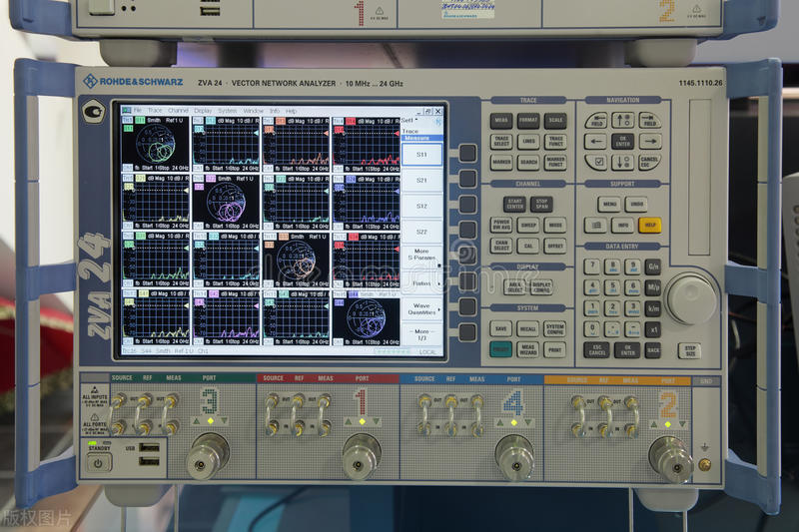Viewport: 799px width, 532px height.
Task: Go to next softkey page via More 1/3
Action: (x=421, y=334)
